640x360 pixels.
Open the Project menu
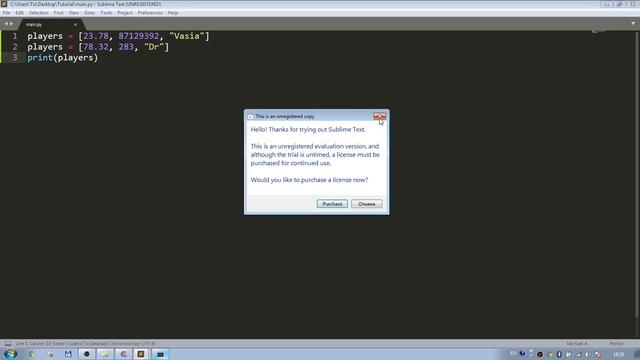pyautogui.click(x=125, y=13)
